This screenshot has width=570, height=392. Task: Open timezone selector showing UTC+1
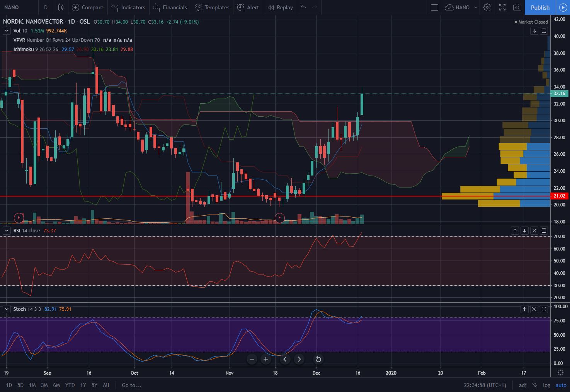coord(485,385)
